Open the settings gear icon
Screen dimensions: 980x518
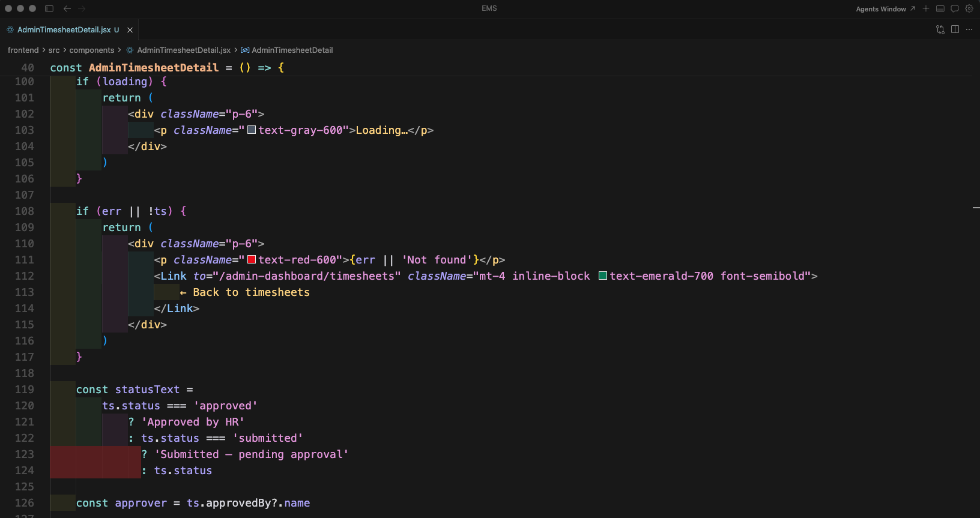coord(969,8)
